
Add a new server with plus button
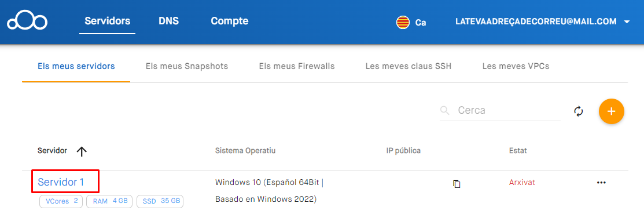(612, 111)
